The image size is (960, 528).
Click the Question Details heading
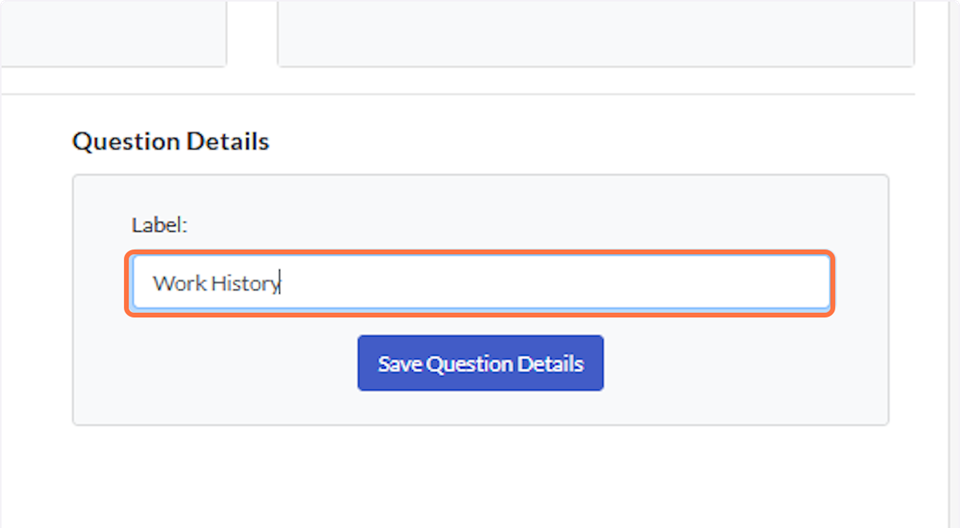coord(170,142)
